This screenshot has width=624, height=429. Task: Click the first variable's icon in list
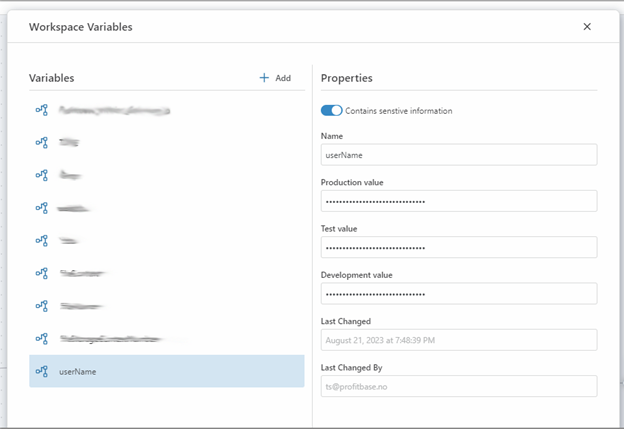coord(42,110)
